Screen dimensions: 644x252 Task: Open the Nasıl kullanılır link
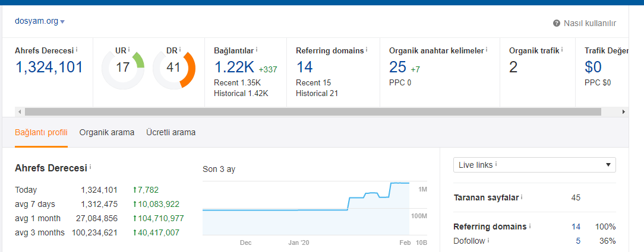(590, 23)
